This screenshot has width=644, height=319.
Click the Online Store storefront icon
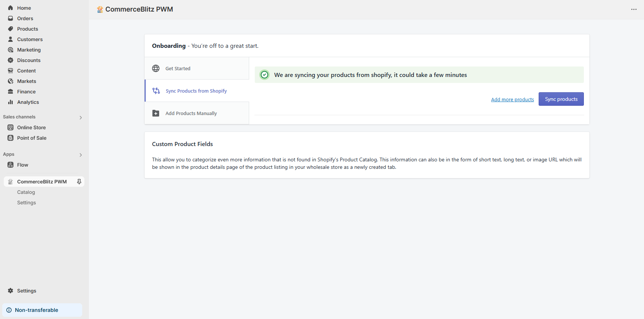coord(10,127)
